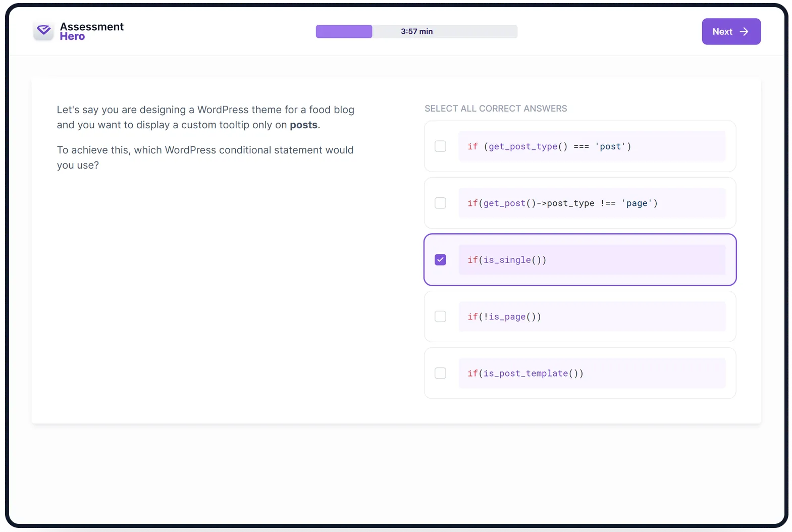Select the code text if(get_post()->post_type !== 'page')
This screenshot has height=532, width=792.
pyautogui.click(x=562, y=203)
